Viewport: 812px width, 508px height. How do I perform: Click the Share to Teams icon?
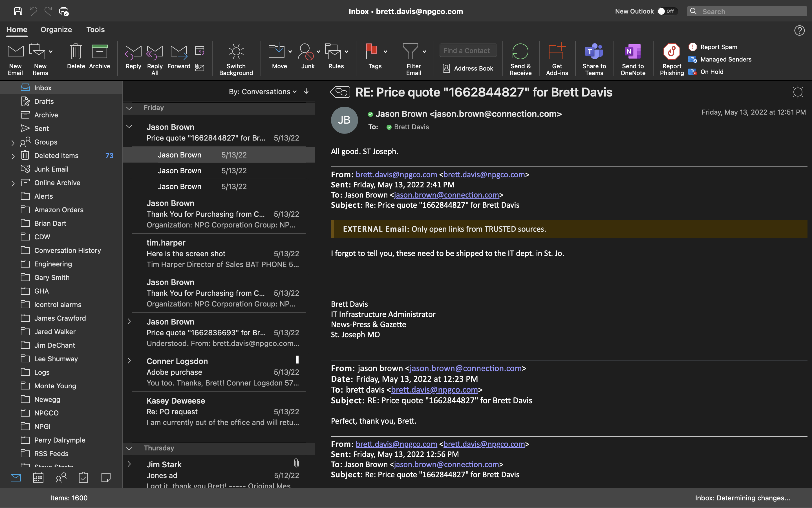click(x=594, y=51)
